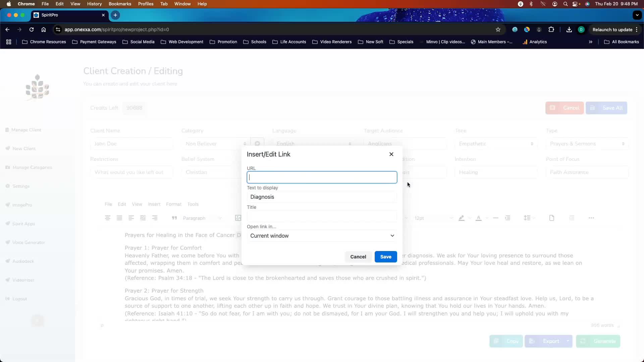This screenshot has width=644, height=362.
Task: Open the more toolbar options ellipsis
Action: 591,218
